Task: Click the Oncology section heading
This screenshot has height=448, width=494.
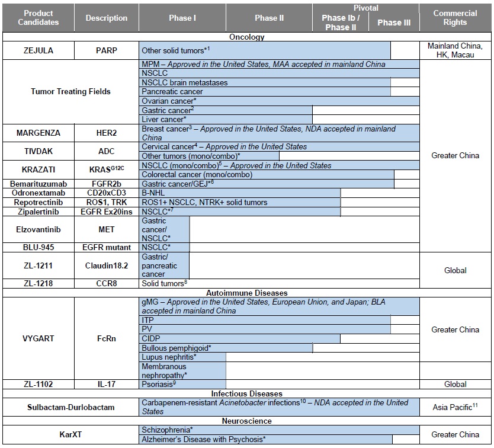Action: pos(247,37)
